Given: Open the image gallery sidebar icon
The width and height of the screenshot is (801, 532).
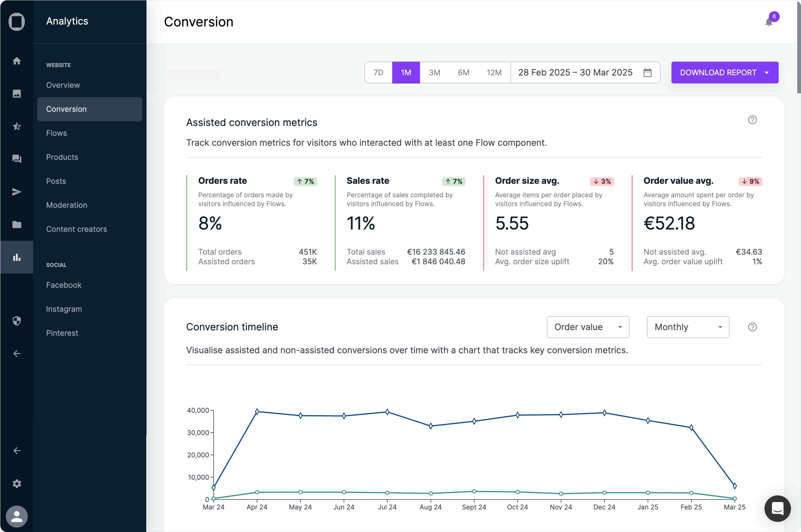Looking at the screenshot, I should coord(17,94).
